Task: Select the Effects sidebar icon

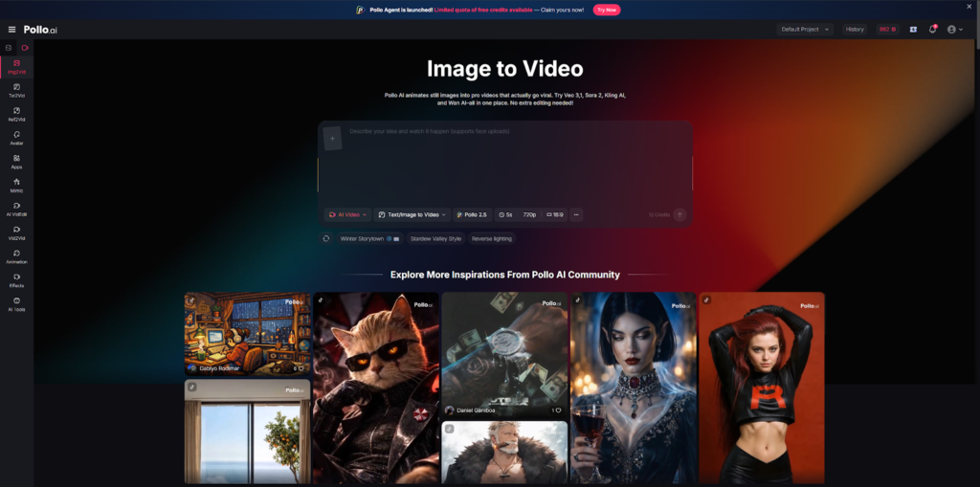Action: point(16,280)
